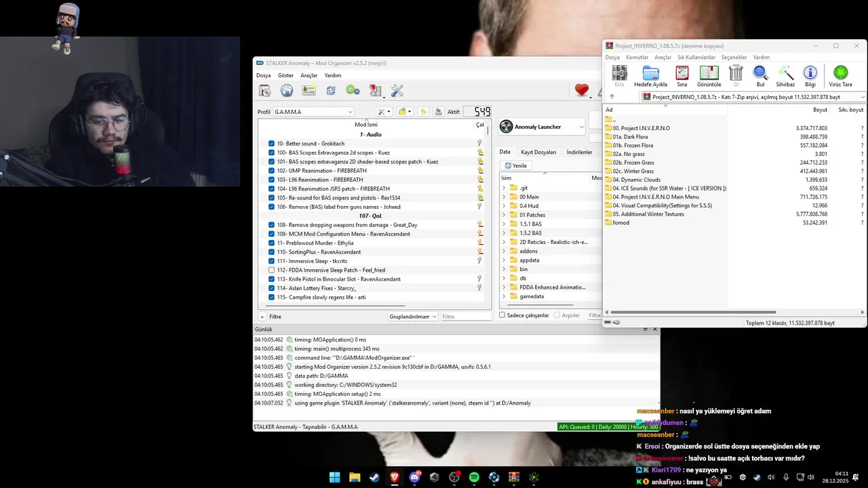Click the create backup icon beside Aktif

pos(438,112)
